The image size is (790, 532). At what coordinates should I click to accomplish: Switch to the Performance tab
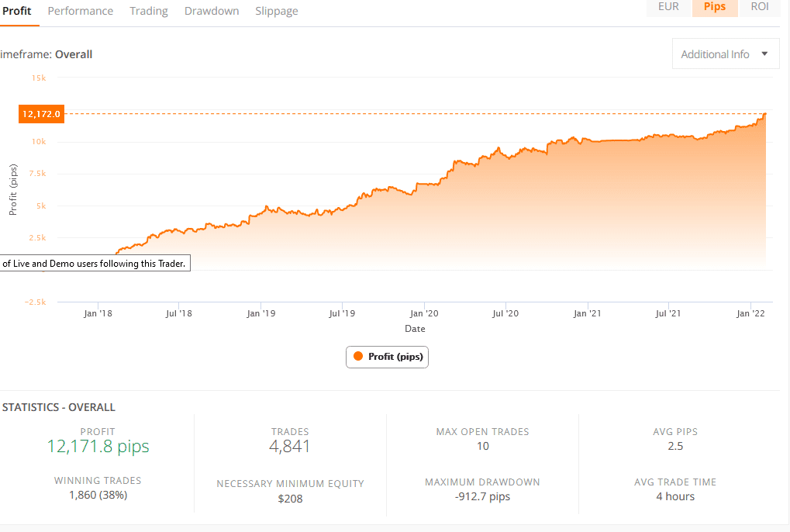81,11
